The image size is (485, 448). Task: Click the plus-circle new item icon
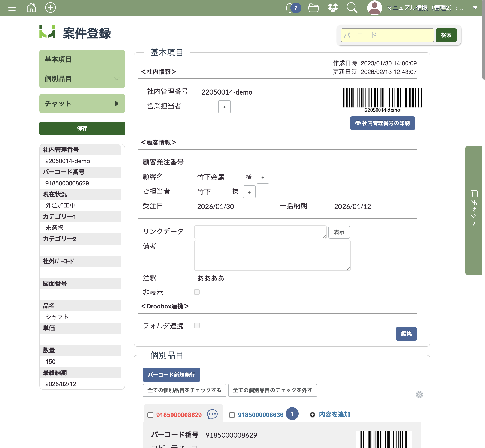[x=50, y=8]
